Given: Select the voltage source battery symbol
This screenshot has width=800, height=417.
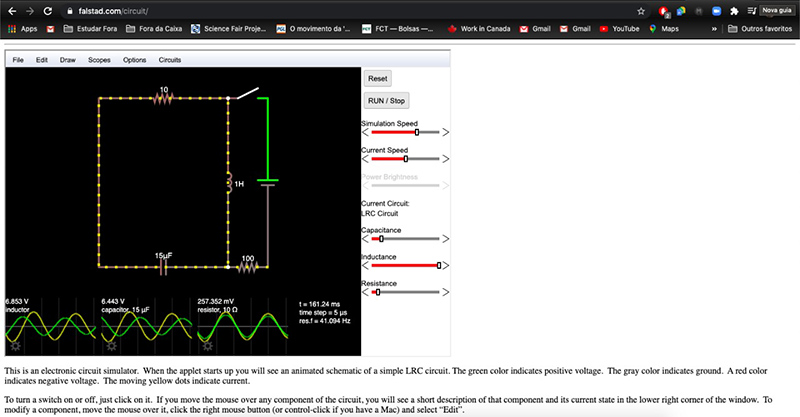Looking at the screenshot, I should 267,183.
